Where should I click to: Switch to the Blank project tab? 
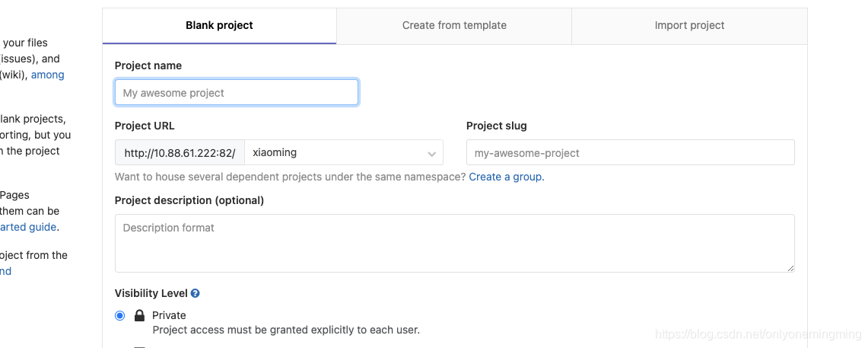point(219,25)
